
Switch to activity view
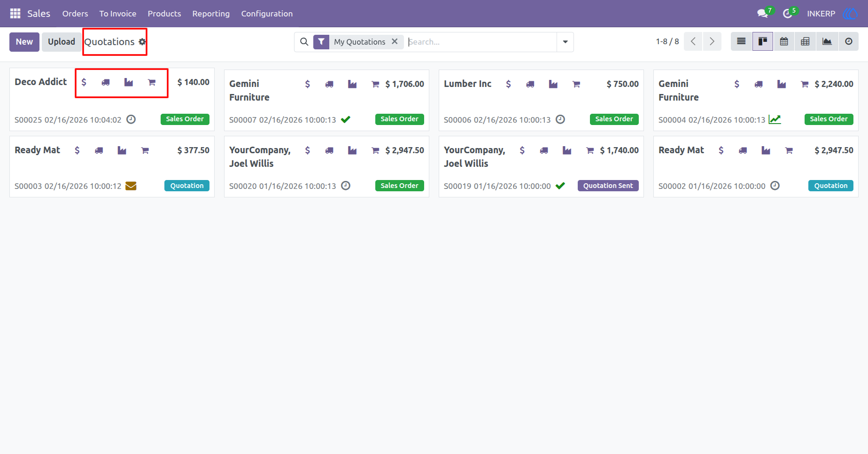click(848, 41)
